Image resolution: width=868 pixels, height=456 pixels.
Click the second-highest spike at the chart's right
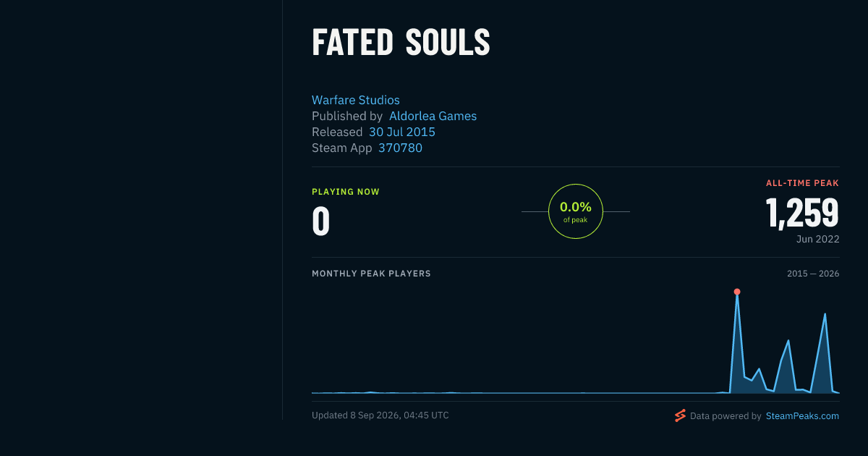click(825, 314)
